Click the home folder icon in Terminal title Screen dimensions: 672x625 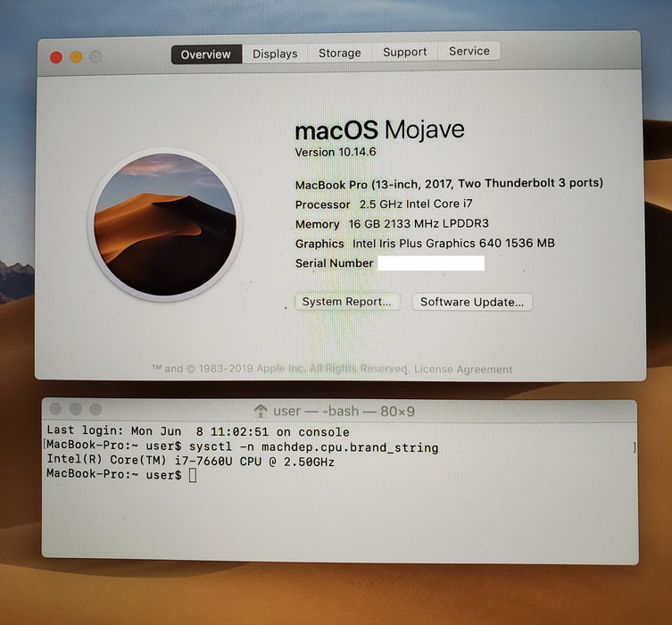click(260, 411)
